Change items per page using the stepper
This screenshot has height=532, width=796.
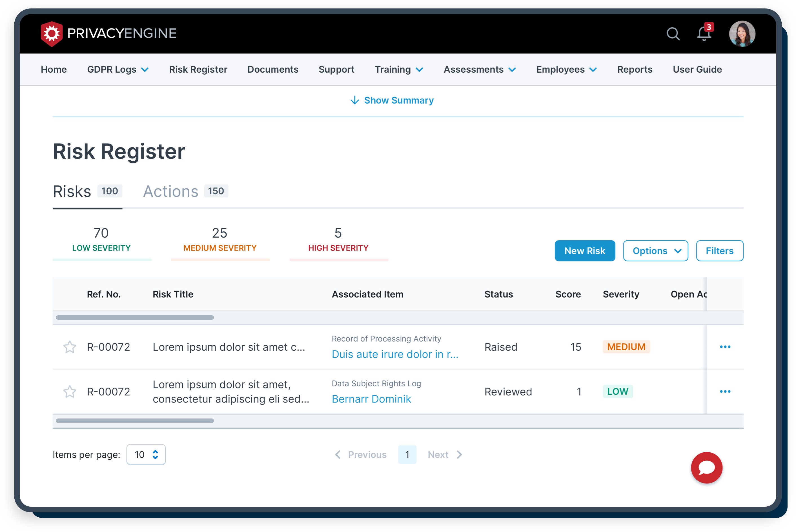pyautogui.click(x=156, y=454)
